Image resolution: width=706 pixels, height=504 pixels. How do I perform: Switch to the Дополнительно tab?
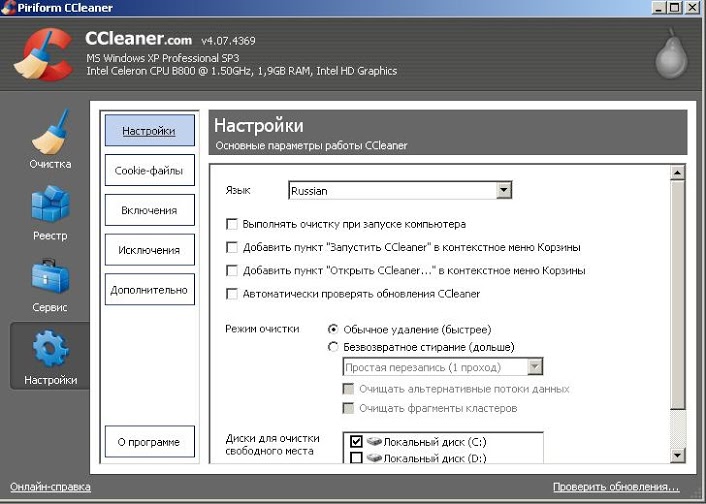tap(149, 289)
